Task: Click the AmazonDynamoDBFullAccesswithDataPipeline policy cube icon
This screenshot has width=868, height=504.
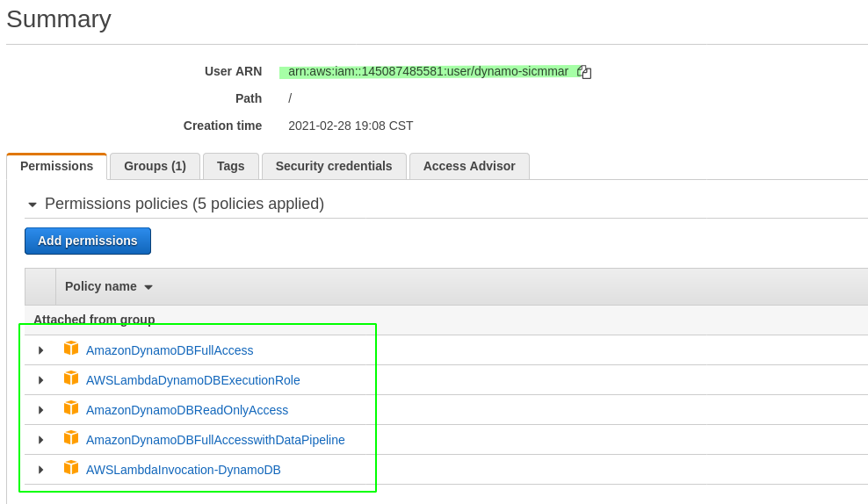Action: pyautogui.click(x=71, y=437)
